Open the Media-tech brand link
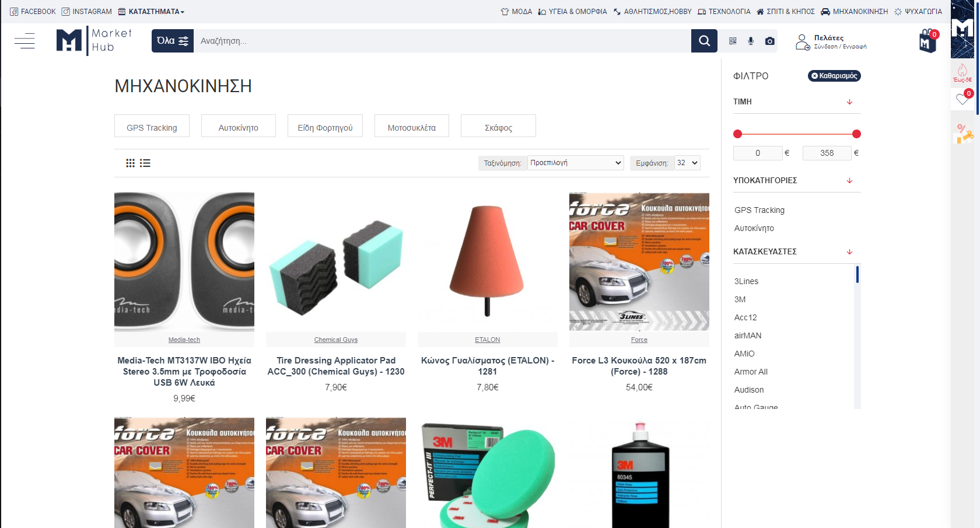Screen dimensions: 980x528 pos(184,340)
